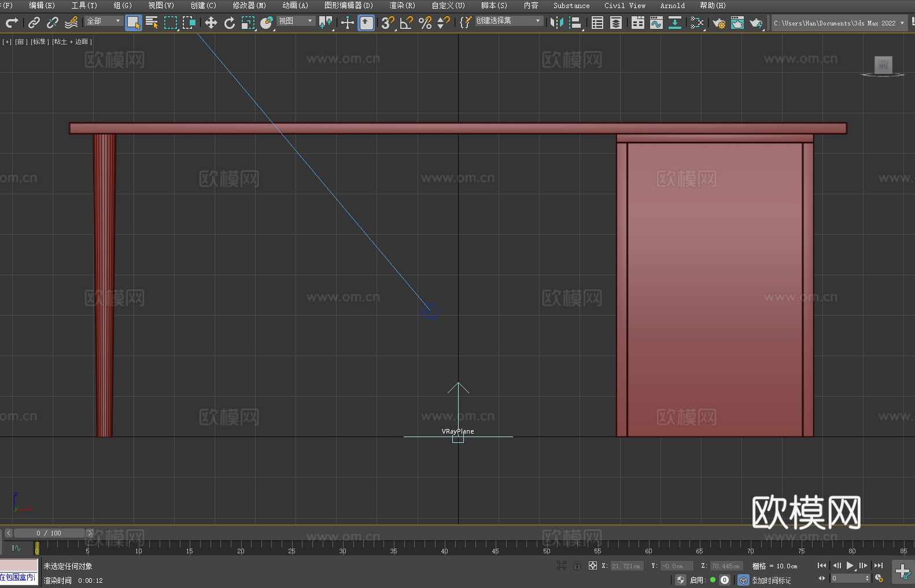Activate the Select Object tool
The width and height of the screenshot is (915, 588).
pyautogui.click(x=134, y=23)
